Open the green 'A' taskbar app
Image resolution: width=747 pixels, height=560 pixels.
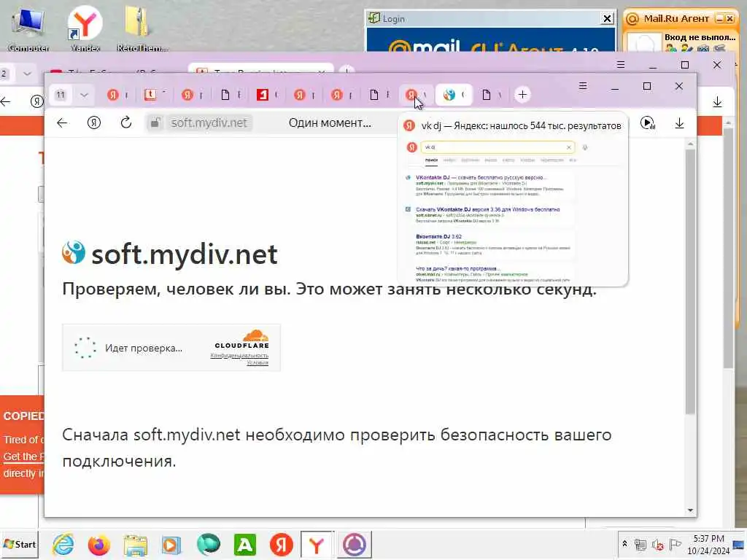(x=245, y=544)
